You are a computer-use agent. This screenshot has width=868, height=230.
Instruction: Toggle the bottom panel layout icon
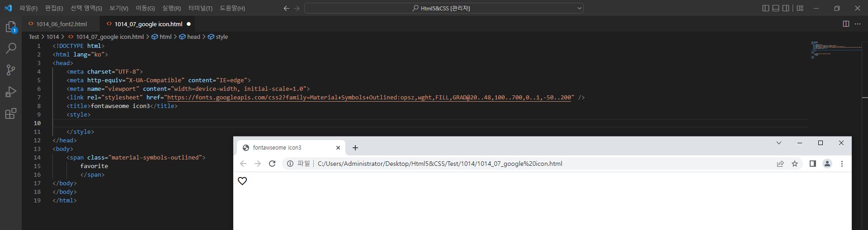[776, 8]
